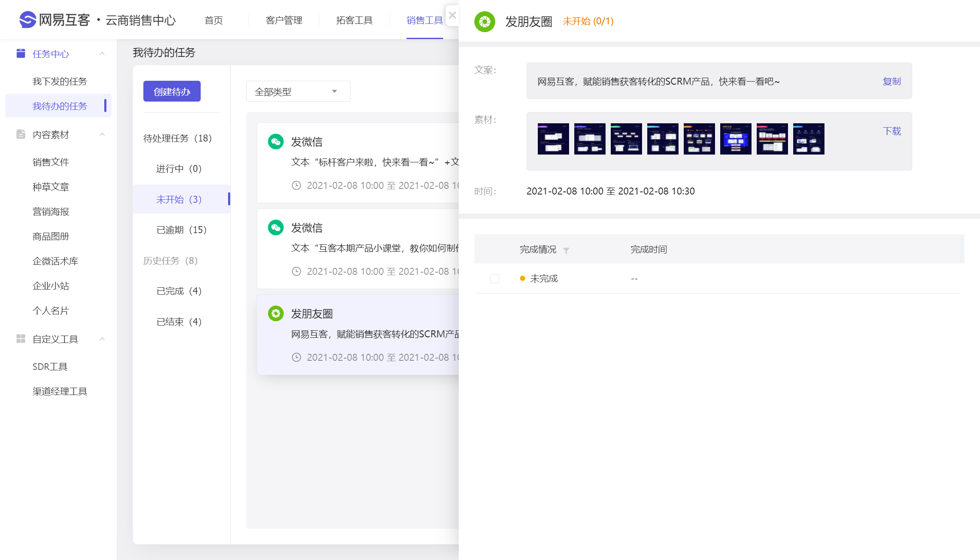Open the first material thumbnail

click(x=553, y=138)
